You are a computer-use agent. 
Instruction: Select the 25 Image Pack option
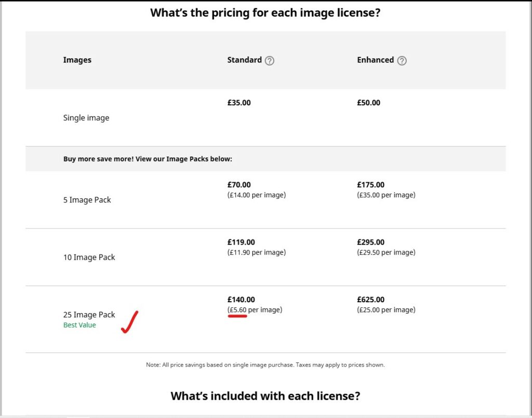tap(89, 315)
